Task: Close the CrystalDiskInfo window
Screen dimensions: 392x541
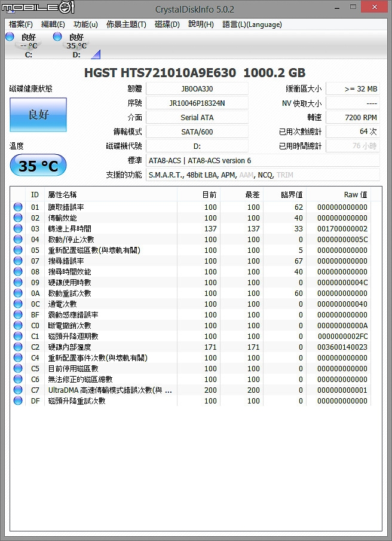Action: coord(375,7)
